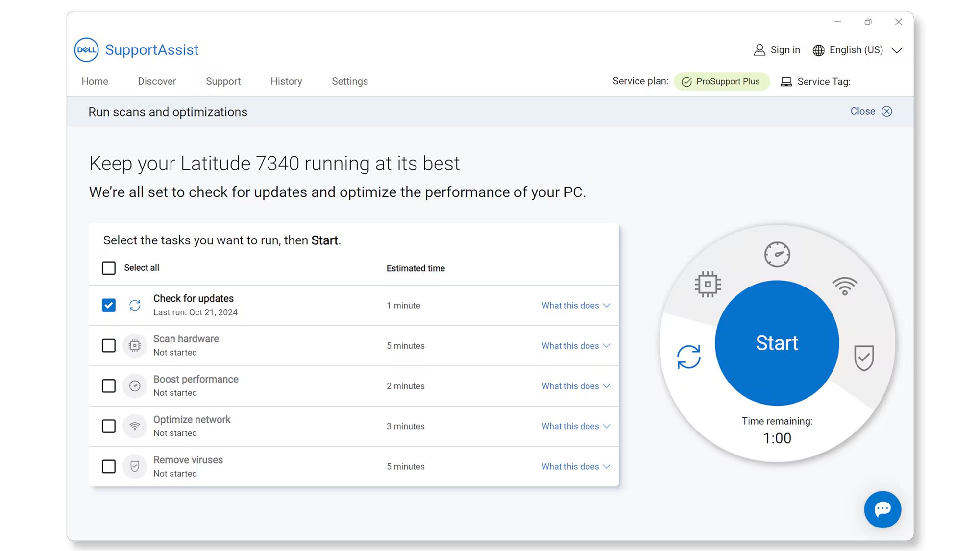The height and width of the screenshot is (551, 980).
Task: Open the English (US) language dropdown
Action: 857,50
